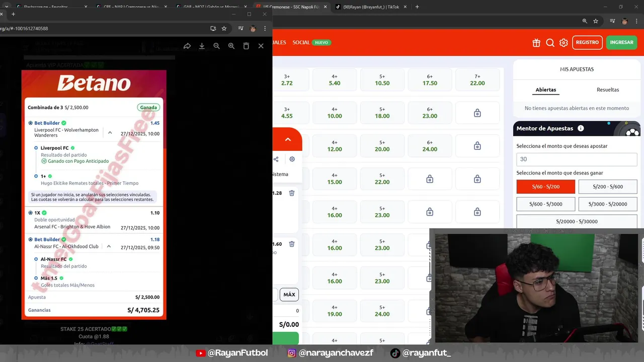Open the bet slip settings gear
Image resolution: width=644 pixels, height=362 pixels.
(292, 159)
